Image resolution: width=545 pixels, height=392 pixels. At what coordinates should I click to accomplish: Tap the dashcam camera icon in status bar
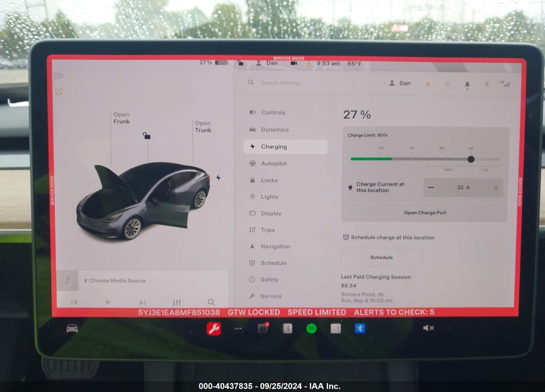pos(294,64)
